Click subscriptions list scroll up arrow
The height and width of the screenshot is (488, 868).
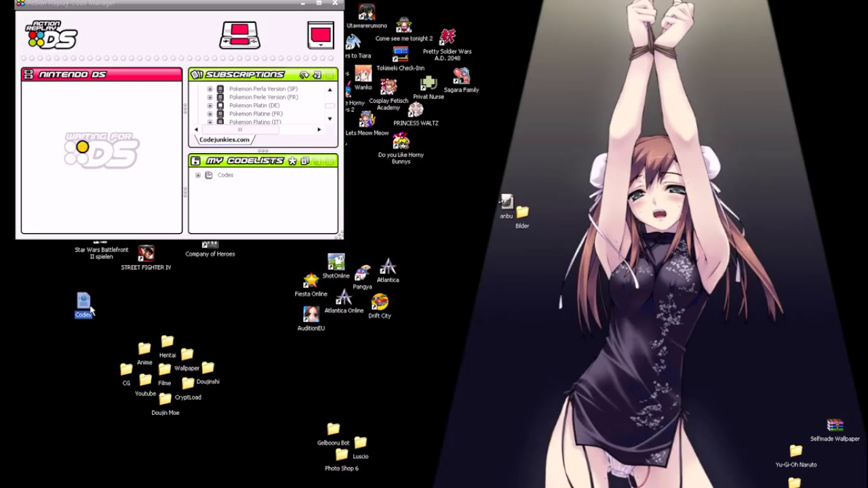(330, 89)
